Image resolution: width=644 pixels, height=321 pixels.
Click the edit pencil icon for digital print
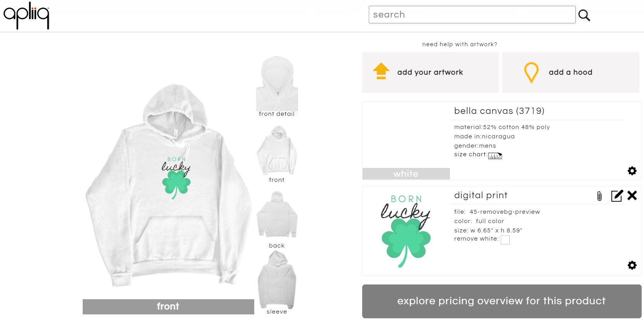[x=617, y=196]
